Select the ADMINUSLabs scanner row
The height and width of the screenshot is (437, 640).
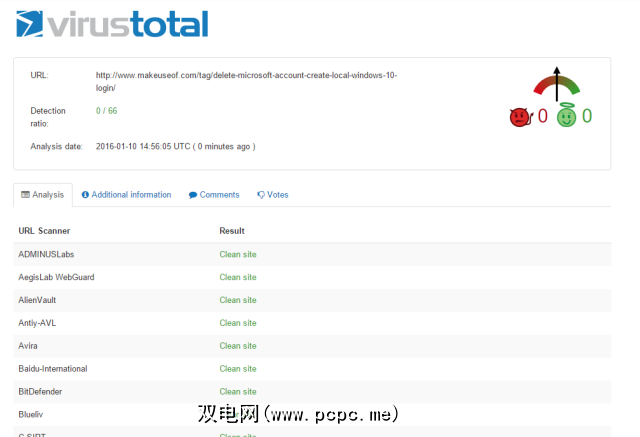(312, 254)
